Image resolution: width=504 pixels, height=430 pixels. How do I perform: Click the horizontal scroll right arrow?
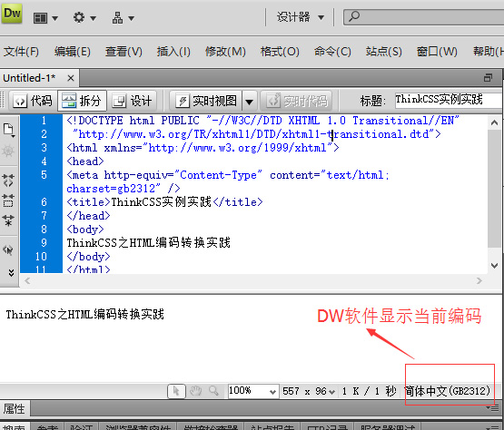pos(479,281)
